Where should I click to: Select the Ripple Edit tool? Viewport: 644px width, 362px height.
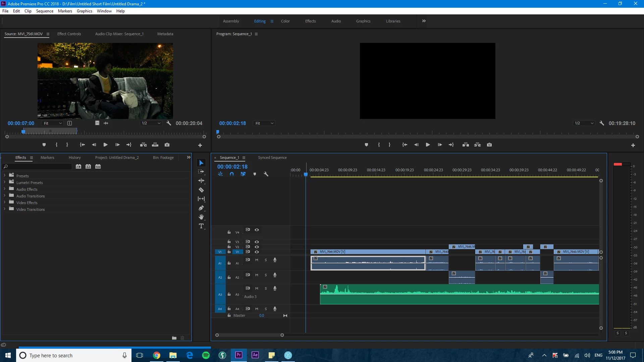(x=201, y=181)
